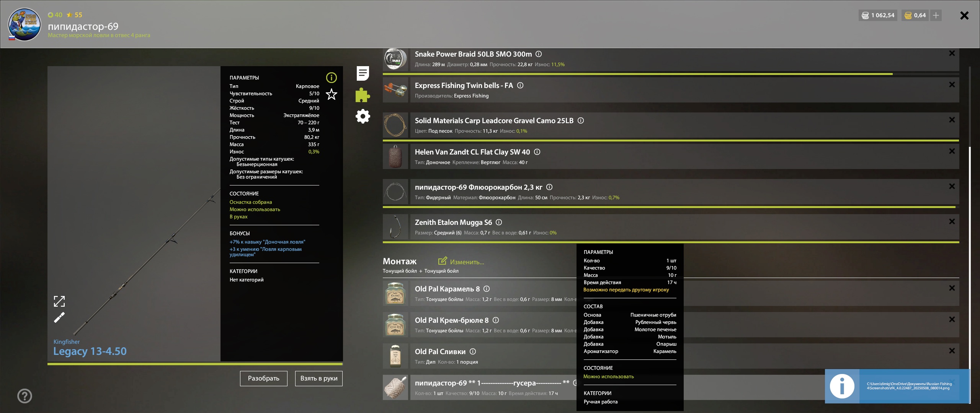Show info for Snake Power Braid 50LB line

pos(539,54)
